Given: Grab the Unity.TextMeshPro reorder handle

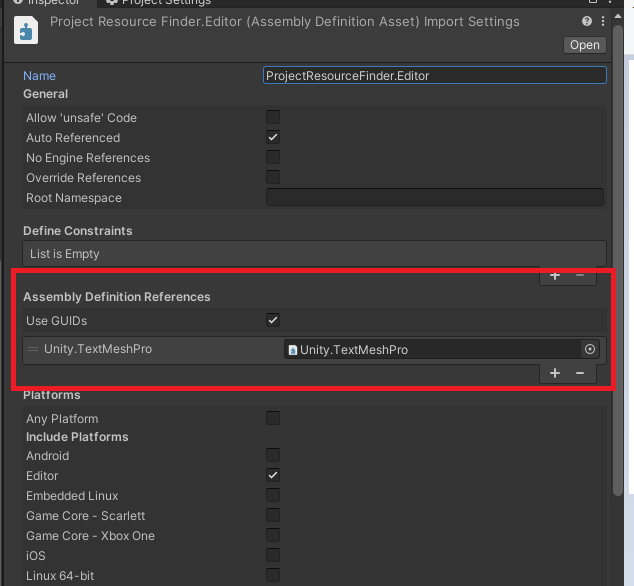Looking at the screenshot, I should coord(33,349).
